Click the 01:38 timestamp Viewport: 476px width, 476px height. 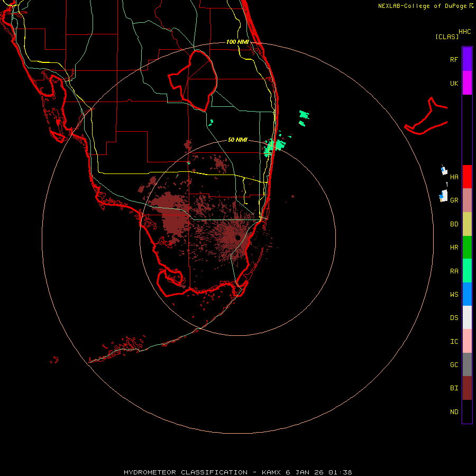[340, 472]
